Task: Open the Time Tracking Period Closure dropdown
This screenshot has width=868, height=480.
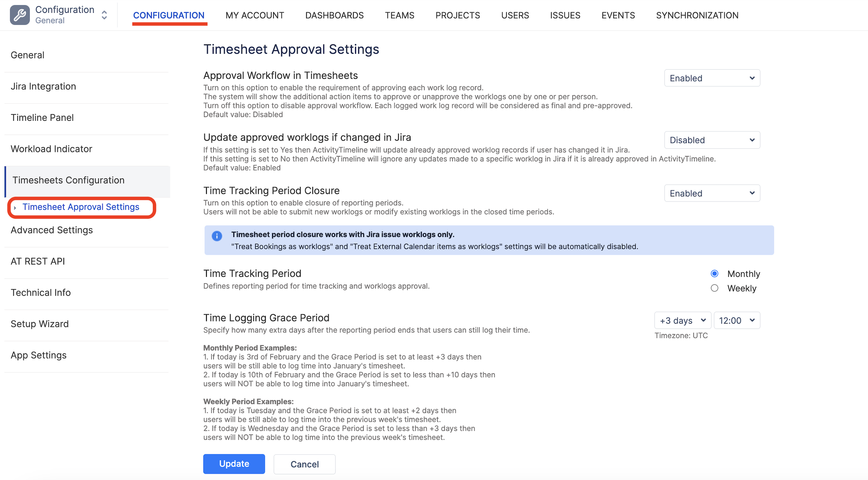Action: pyautogui.click(x=711, y=193)
